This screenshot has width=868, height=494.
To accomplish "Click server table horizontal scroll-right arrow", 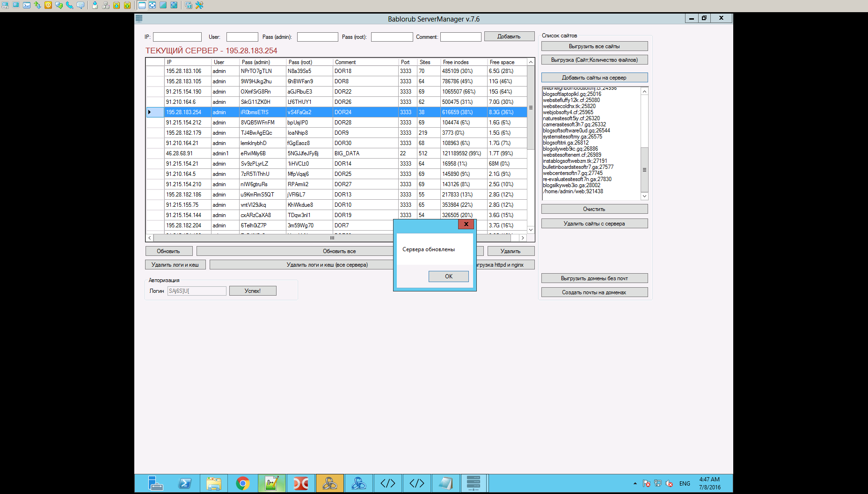I will coord(523,238).
